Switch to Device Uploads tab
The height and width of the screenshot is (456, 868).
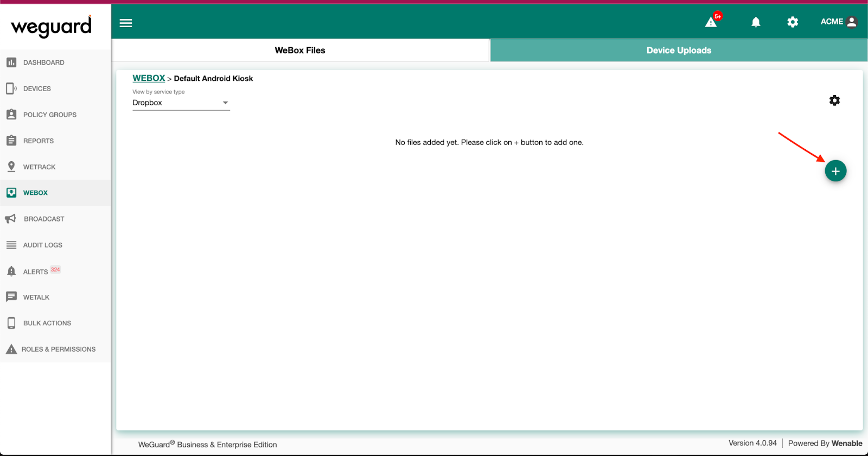(x=679, y=50)
